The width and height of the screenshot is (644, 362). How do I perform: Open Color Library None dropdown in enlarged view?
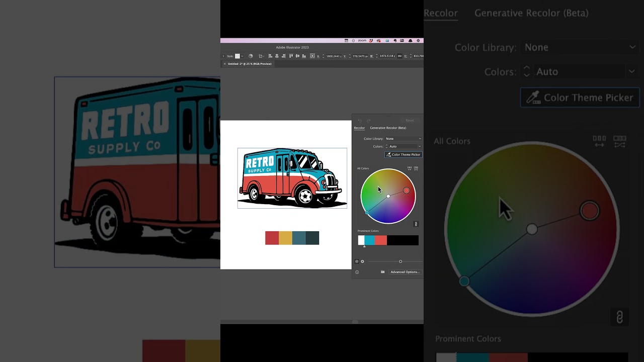(x=580, y=47)
